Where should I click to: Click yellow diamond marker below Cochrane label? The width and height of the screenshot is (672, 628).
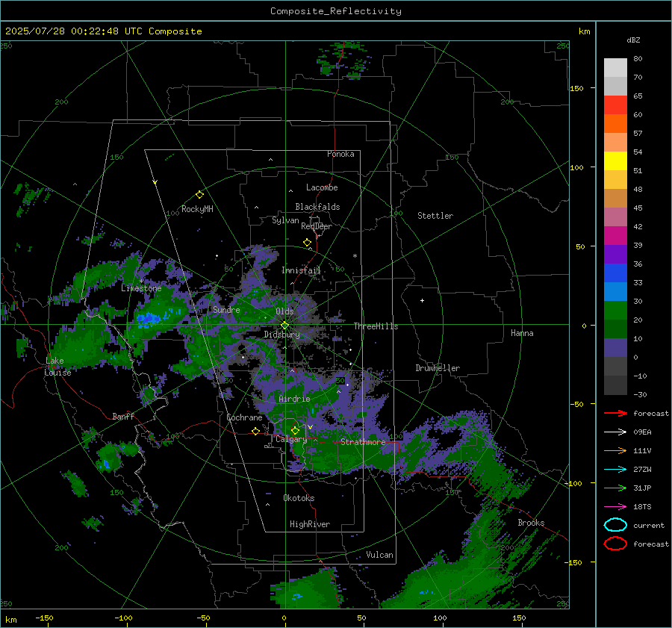(x=255, y=431)
